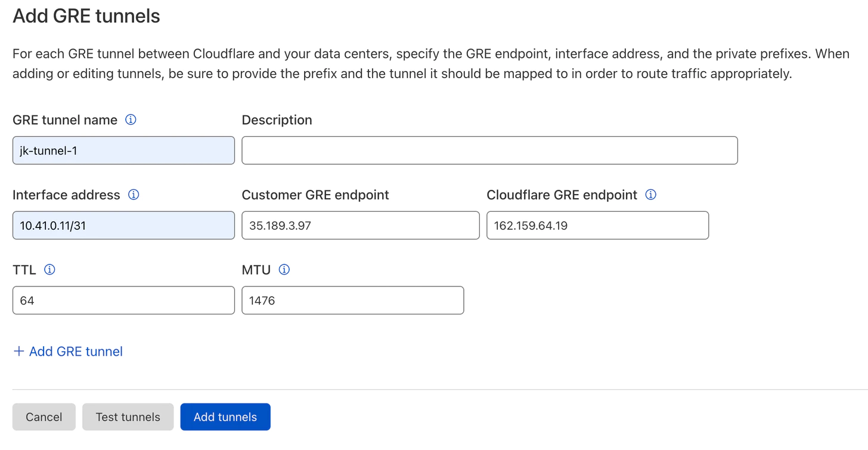
Task: Click the Test tunnels button
Action: [x=128, y=417]
